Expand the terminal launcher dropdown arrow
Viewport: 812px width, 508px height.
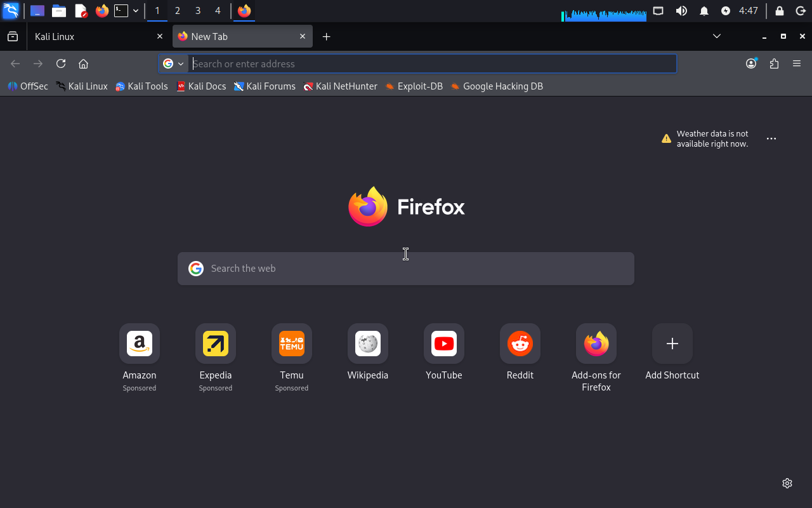pos(136,11)
